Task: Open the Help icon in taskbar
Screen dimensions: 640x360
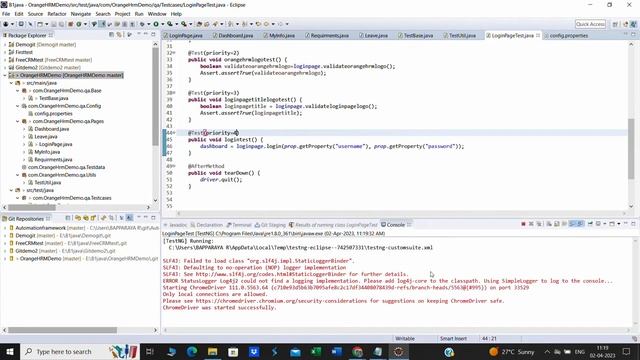Action: point(449,351)
